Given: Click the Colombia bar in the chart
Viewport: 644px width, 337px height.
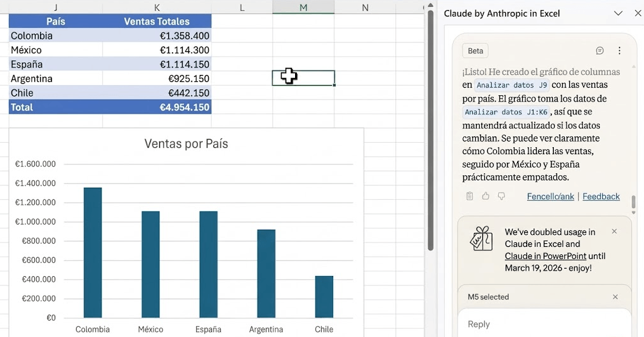Looking at the screenshot, I should [93, 253].
